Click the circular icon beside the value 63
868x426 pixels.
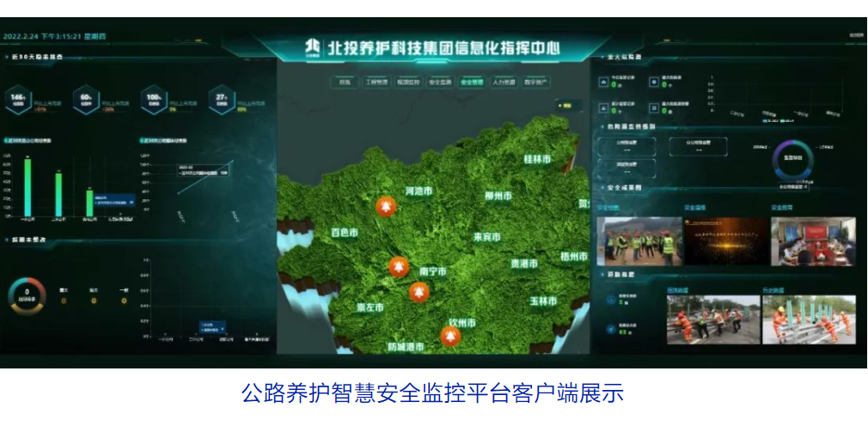click(610, 329)
